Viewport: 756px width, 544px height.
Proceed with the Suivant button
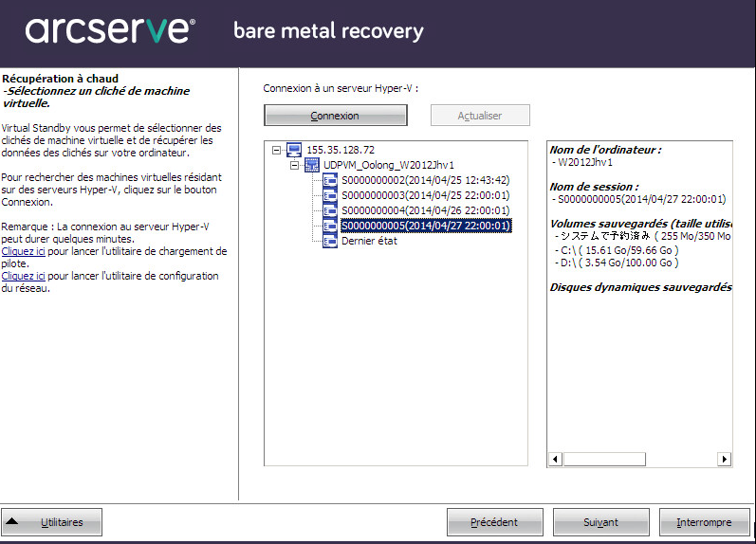[x=600, y=522]
